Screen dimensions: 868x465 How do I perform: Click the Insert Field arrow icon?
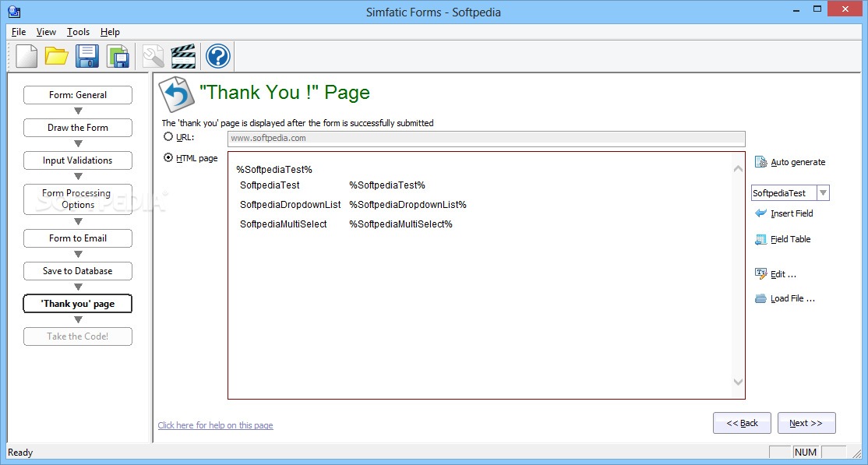point(760,213)
